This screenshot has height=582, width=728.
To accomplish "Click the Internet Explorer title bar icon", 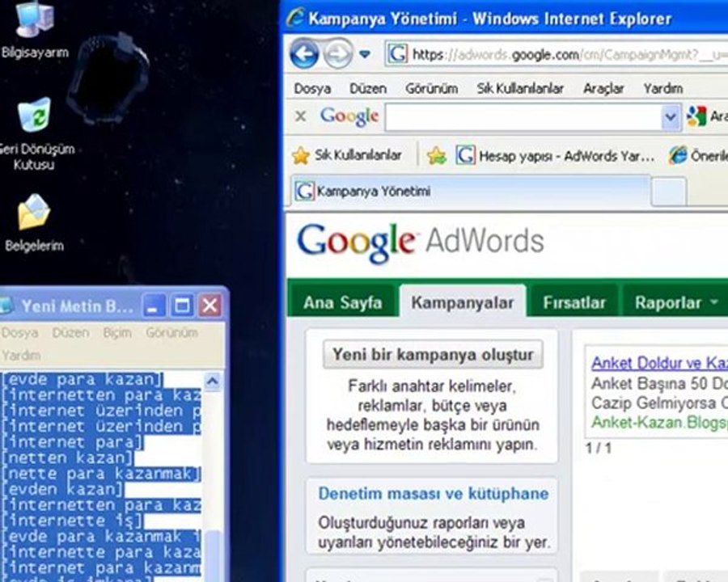I will pos(295,18).
